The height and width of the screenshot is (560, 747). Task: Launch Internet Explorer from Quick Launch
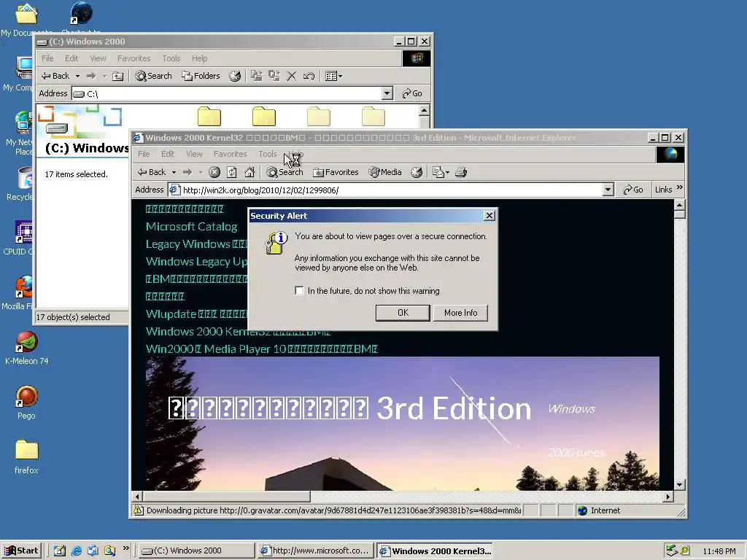[x=76, y=551]
